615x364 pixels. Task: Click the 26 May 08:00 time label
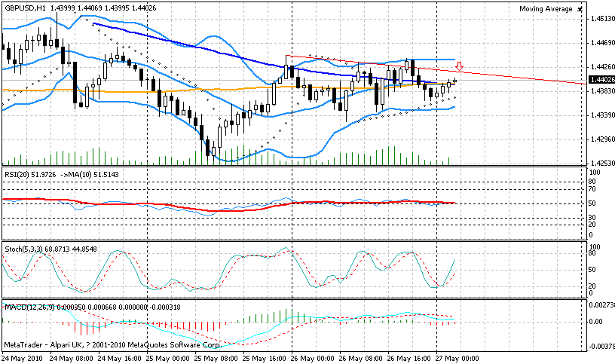(361, 359)
